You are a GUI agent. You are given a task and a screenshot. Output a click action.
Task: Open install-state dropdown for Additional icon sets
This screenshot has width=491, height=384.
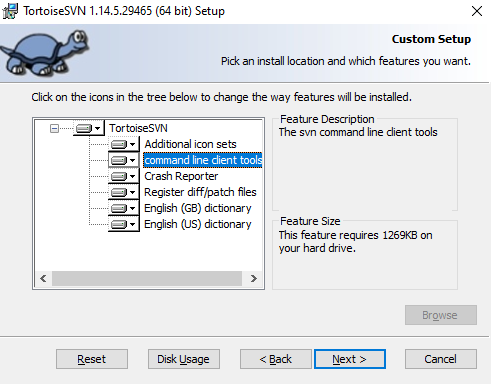(124, 144)
